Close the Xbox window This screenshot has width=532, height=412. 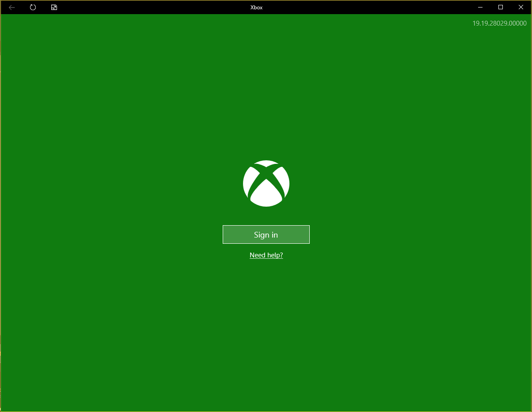point(521,7)
